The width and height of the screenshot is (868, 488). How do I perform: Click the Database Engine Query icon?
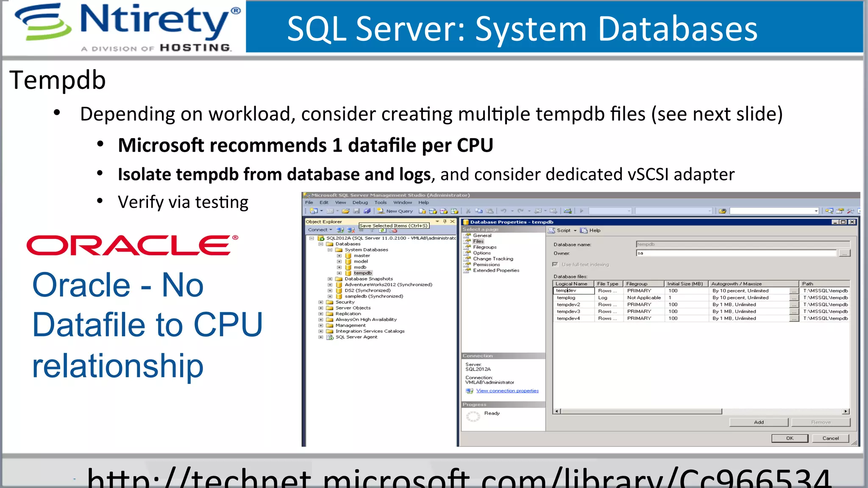422,211
